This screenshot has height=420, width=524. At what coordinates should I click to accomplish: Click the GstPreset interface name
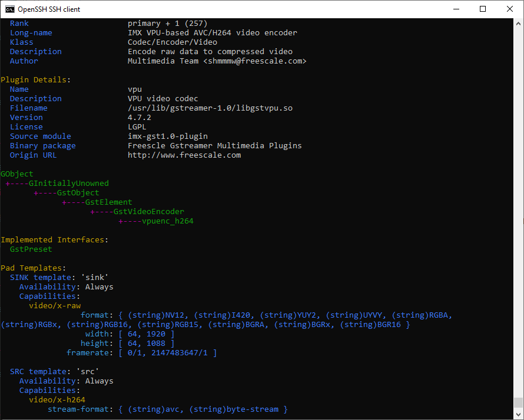point(31,249)
